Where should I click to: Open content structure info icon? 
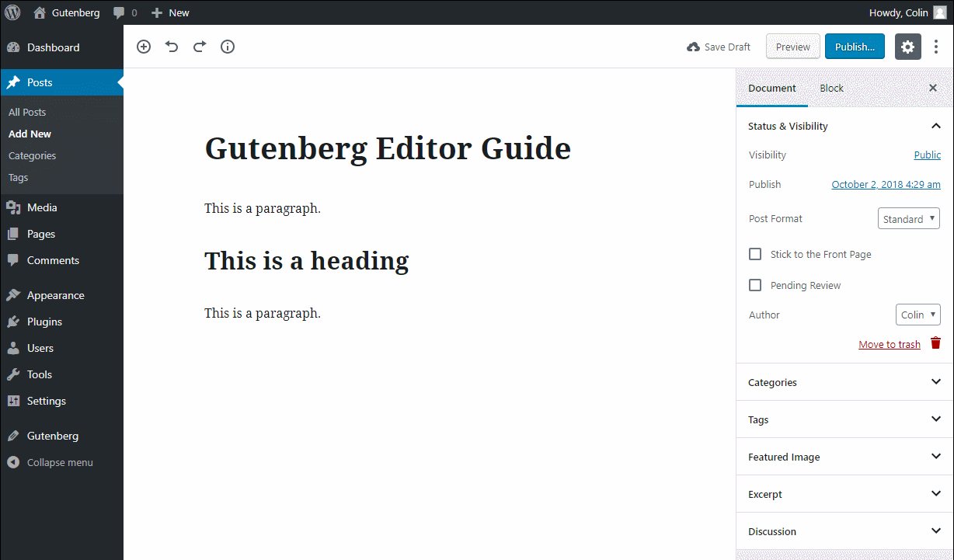pyautogui.click(x=228, y=47)
